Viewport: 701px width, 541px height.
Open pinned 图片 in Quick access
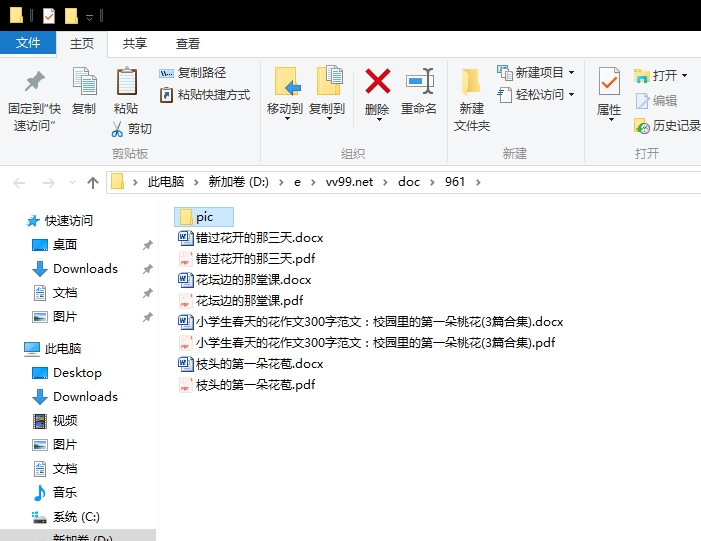[55, 317]
